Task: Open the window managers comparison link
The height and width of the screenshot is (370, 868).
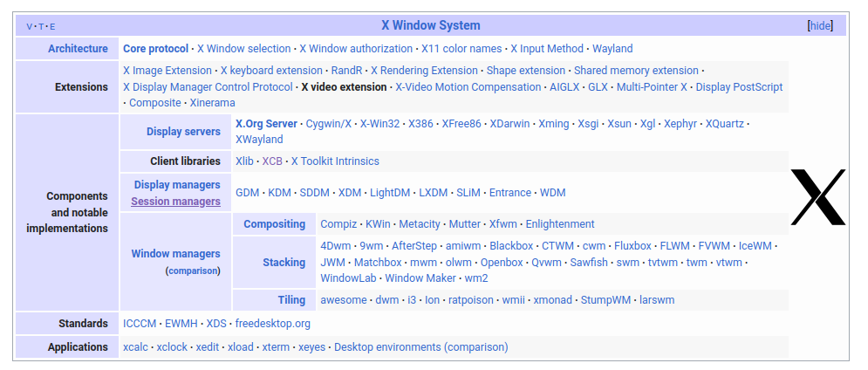Action: click(x=194, y=271)
